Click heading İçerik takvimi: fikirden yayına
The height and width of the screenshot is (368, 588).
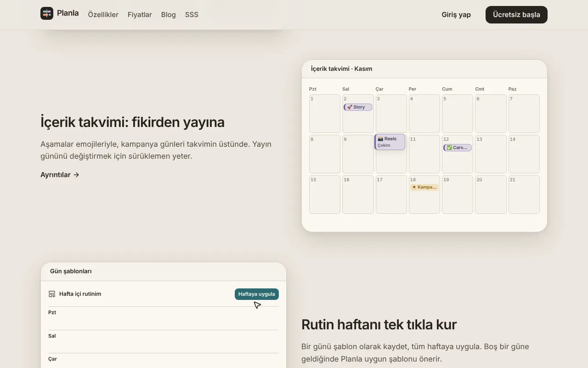click(133, 122)
